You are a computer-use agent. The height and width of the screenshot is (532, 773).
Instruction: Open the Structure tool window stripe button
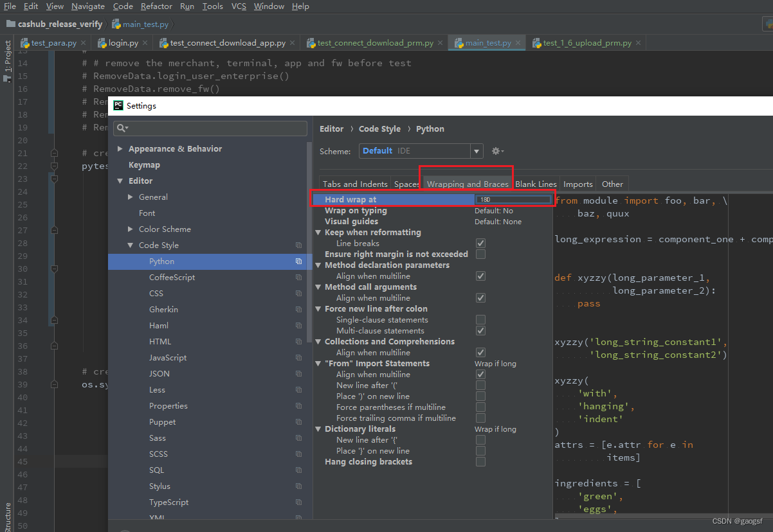[x=6, y=514]
